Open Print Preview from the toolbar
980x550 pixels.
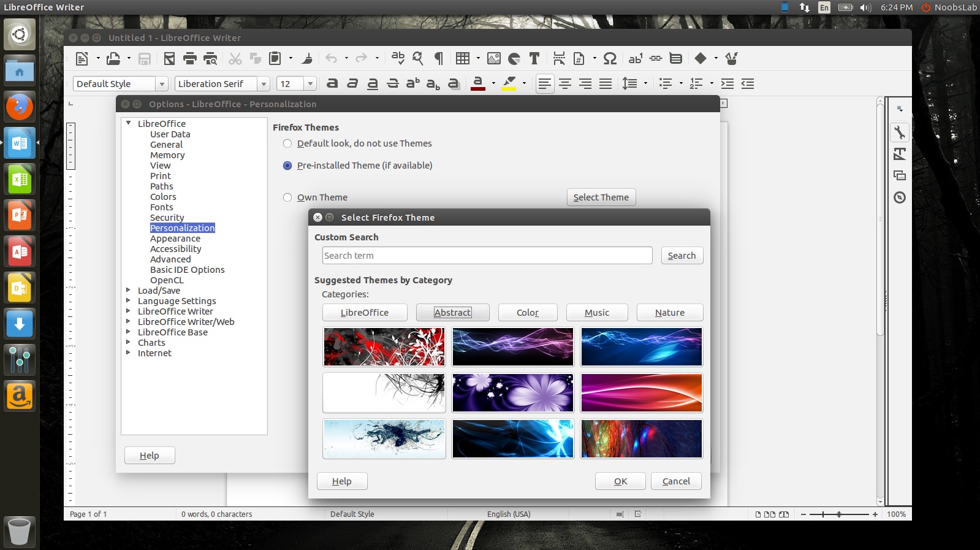(210, 59)
